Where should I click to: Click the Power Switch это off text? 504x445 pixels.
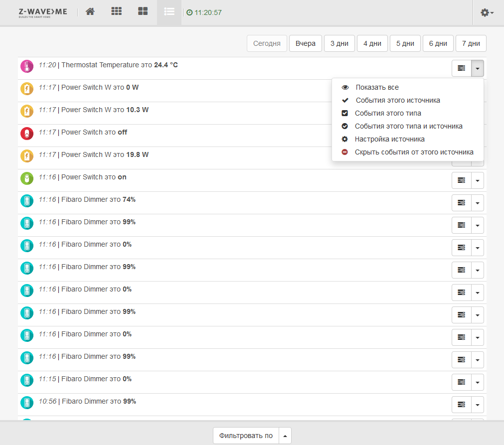click(x=94, y=133)
